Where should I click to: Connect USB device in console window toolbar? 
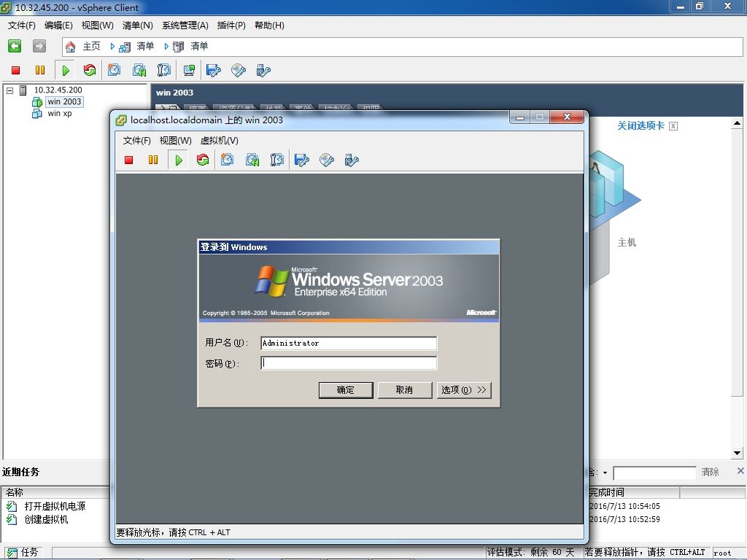point(352,160)
